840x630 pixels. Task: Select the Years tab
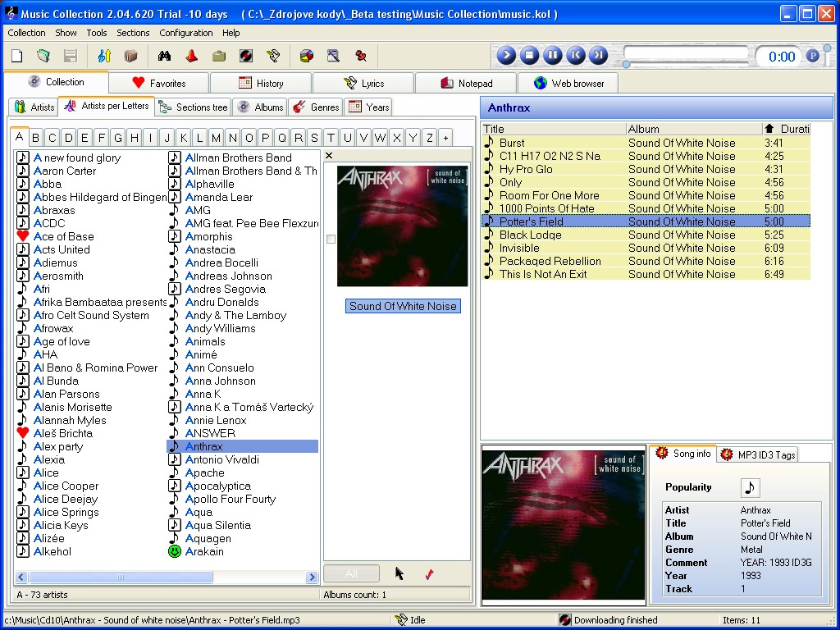(x=368, y=107)
